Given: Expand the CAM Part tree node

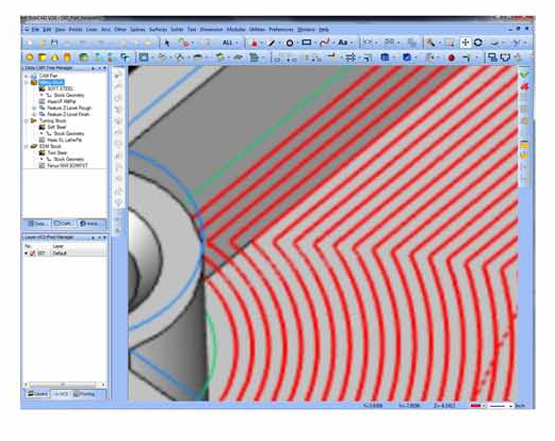Looking at the screenshot, I should (x=26, y=76).
